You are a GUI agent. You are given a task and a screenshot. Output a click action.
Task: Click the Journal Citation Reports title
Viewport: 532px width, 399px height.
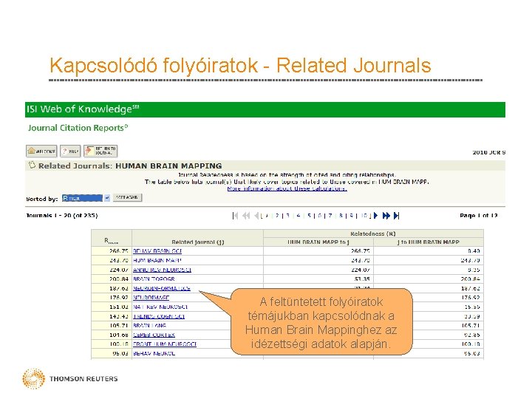78,128
